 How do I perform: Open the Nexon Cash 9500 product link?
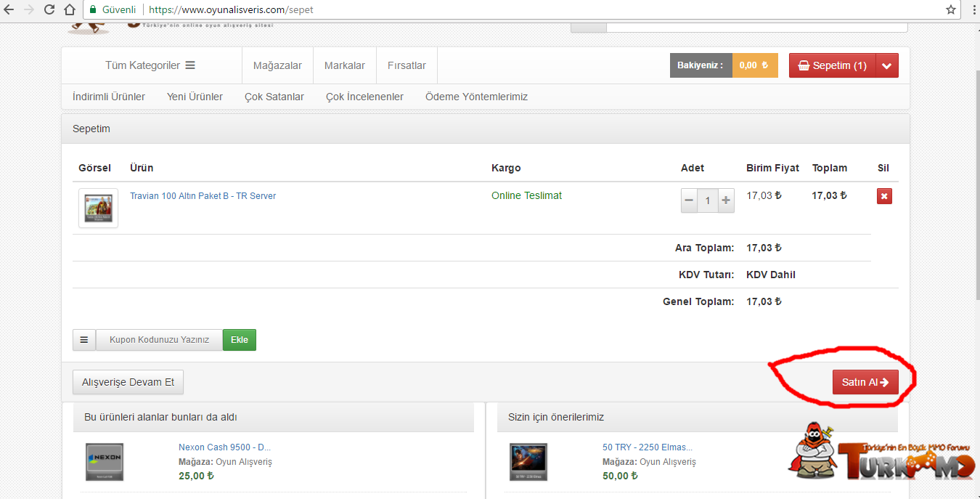(224, 447)
